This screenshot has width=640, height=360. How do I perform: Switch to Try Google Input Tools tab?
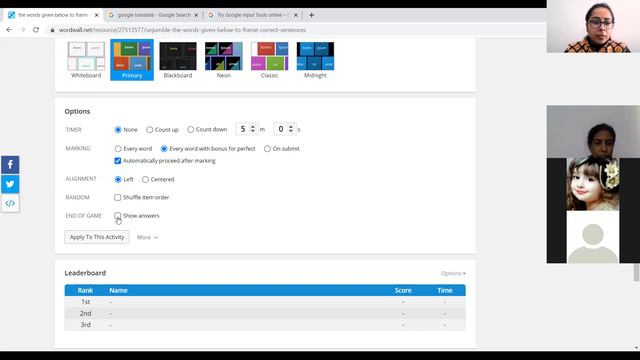point(253,15)
